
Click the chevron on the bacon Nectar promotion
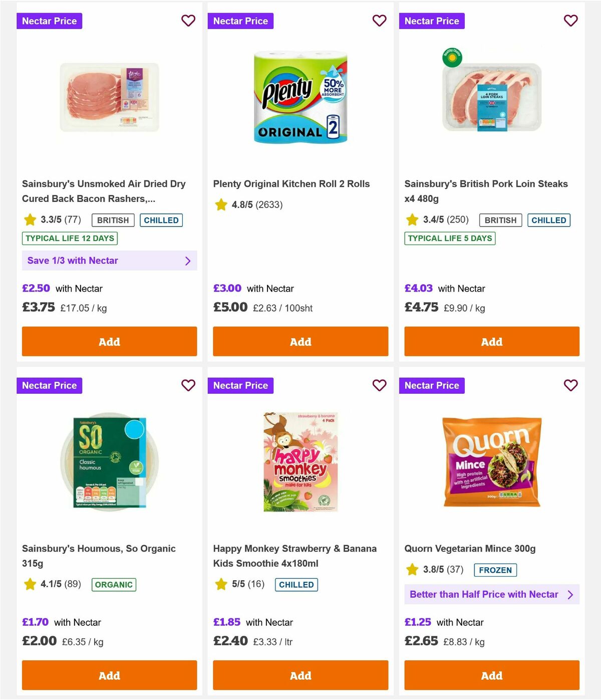tap(188, 261)
